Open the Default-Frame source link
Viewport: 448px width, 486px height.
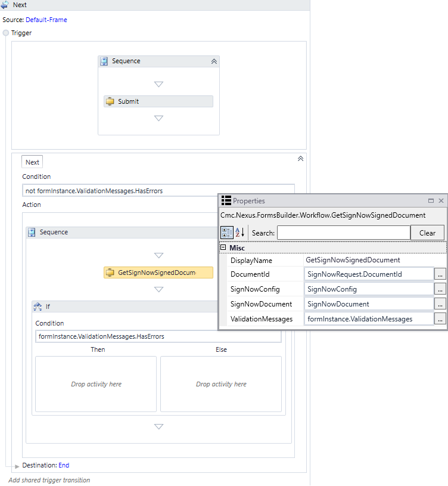[46, 20]
